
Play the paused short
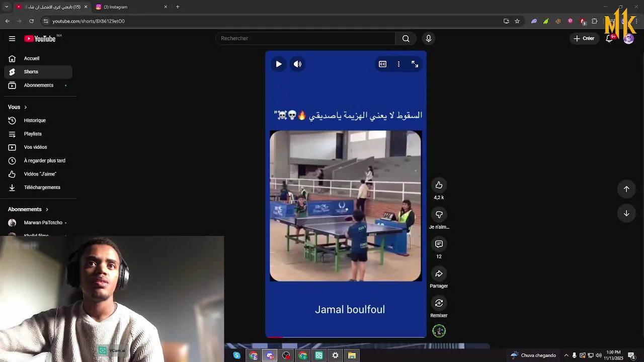pyautogui.click(x=278, y=64)
